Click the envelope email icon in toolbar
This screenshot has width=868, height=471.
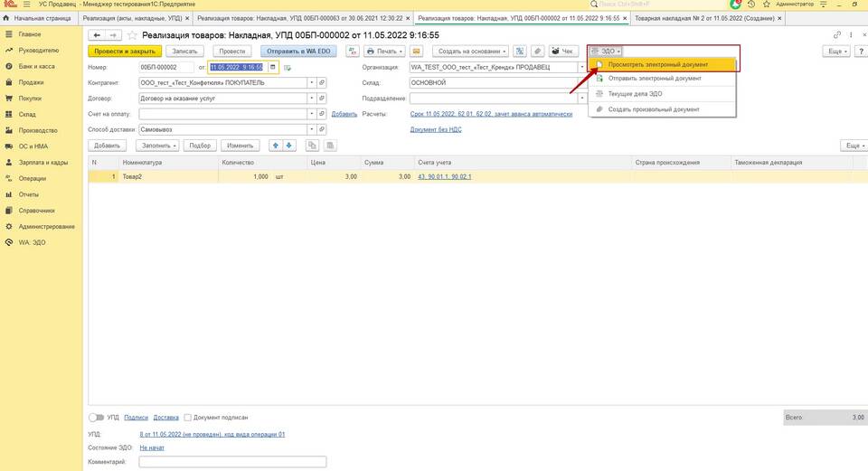tap(416, 51)
